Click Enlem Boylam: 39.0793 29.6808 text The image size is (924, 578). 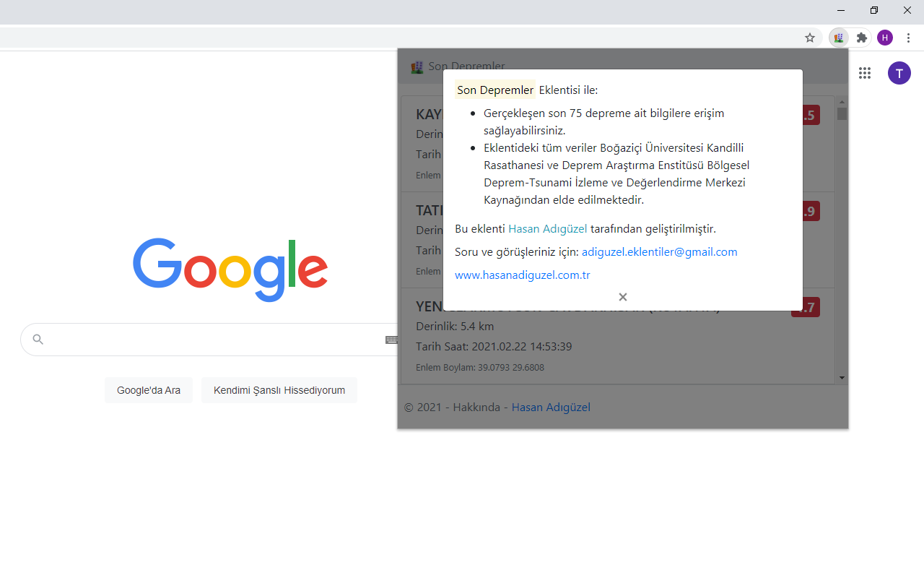click(x=480, y=368)
